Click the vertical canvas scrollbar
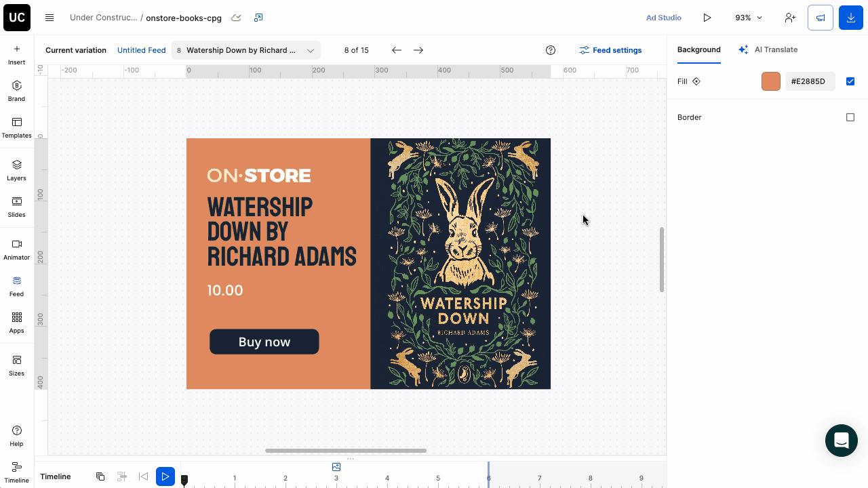This screenshot has height=488, width=868. pos(661,260)
